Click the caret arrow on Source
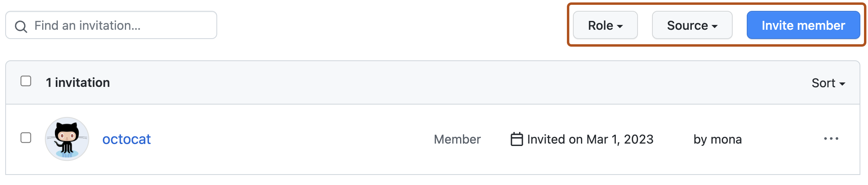This screenshot has height=185, width=868. pyautogui.click(x=715, y=27)
